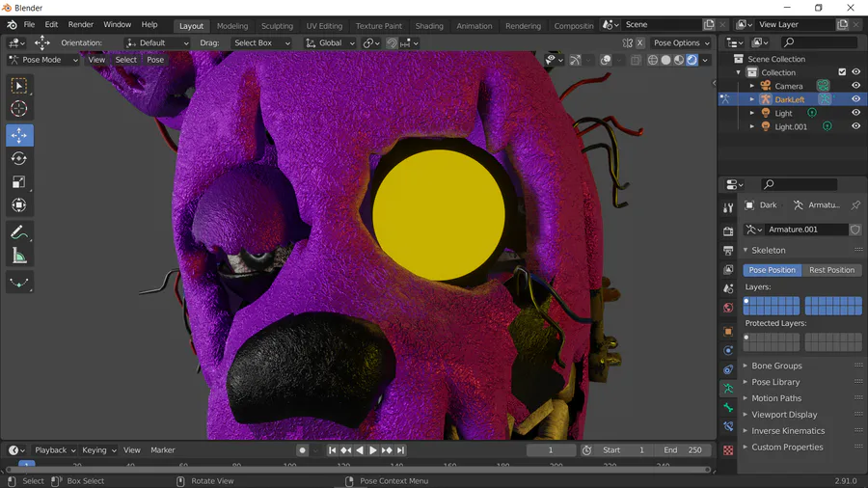Open the Scene properties tab
This screenshot has height=488, width=868.
tap(728, 288)
